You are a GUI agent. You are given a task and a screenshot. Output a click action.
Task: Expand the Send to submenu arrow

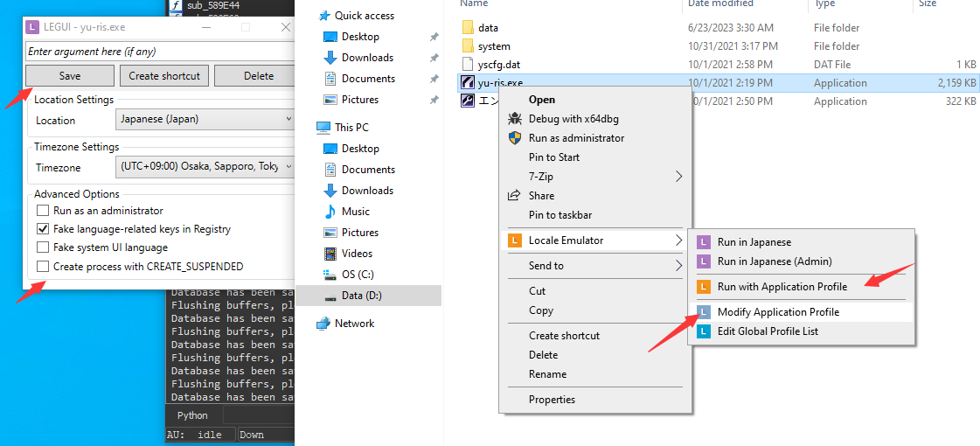679,266
